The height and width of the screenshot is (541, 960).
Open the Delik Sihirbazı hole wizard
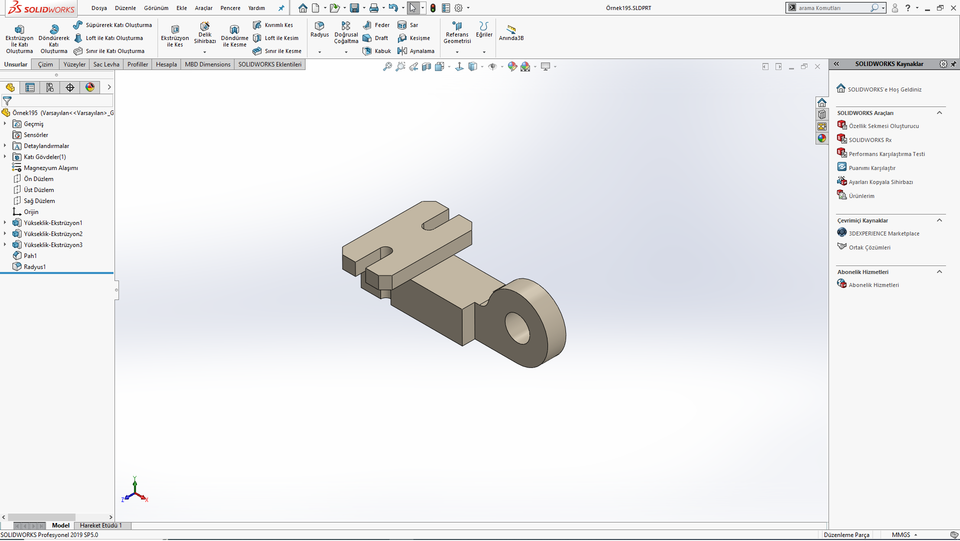(204, 34)
